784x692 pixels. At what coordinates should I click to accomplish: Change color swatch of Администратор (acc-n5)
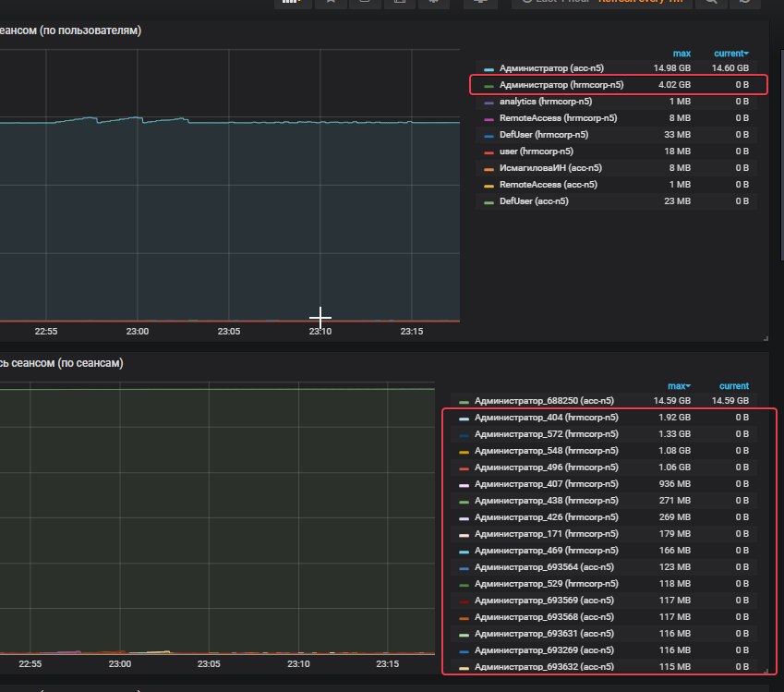[x=489, y=69]
